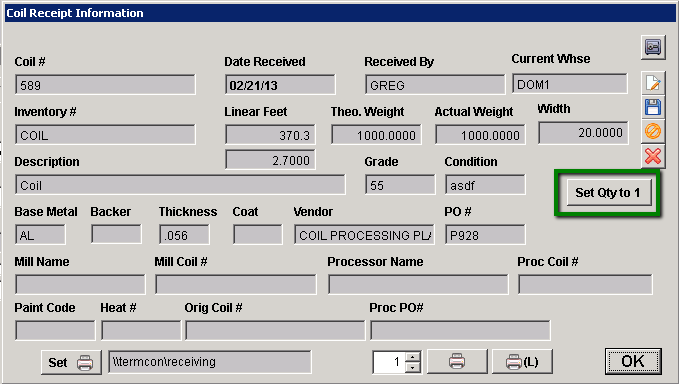The height and width of the screenshot is (384, 679).
Task: Increase the copies count with up arrow
Action: (413, 357)
